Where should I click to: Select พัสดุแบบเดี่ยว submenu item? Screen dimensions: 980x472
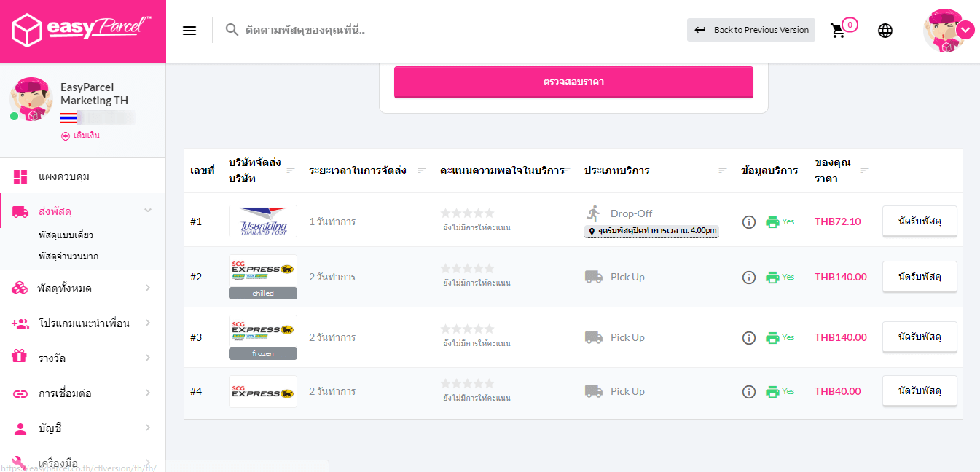click(x=66, y=235)
